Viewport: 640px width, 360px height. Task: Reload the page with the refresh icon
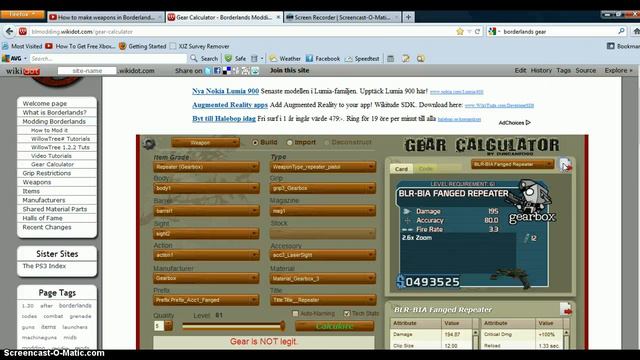coord(477,31)
